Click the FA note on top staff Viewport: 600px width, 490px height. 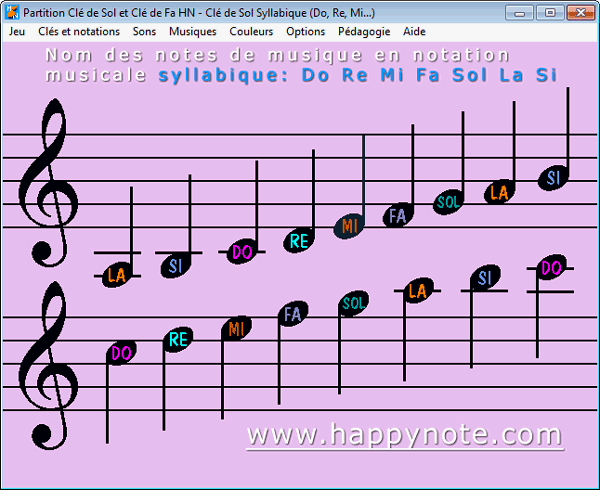(x=398, y=216)
